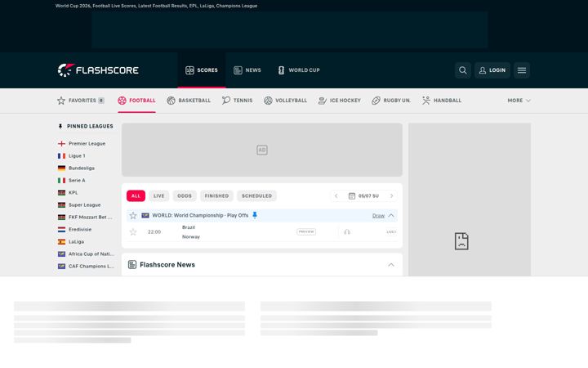Click the Italy flag icon
The height and width of the screenshot is (368, 588).
pos(61,180)
